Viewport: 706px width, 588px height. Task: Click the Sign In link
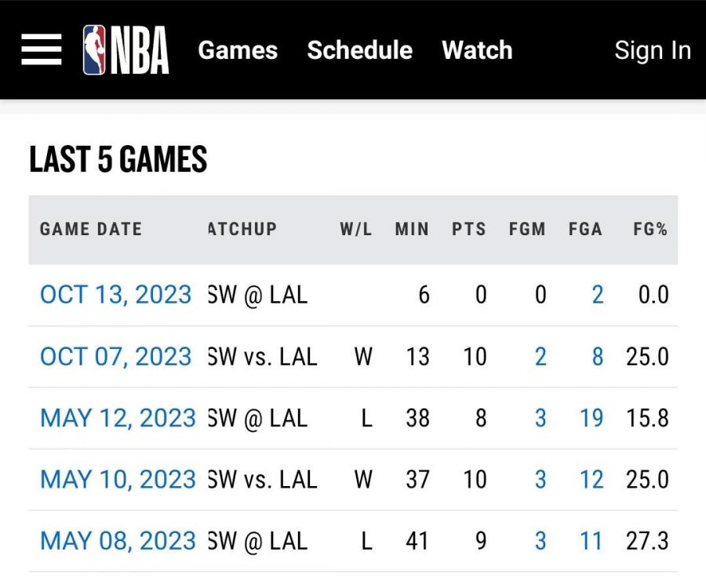pos(652,50)
